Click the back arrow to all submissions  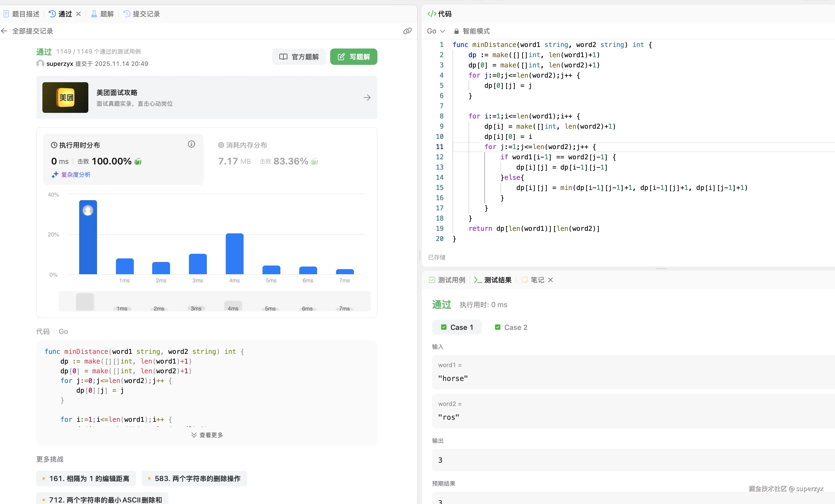(x=4, y=31)
